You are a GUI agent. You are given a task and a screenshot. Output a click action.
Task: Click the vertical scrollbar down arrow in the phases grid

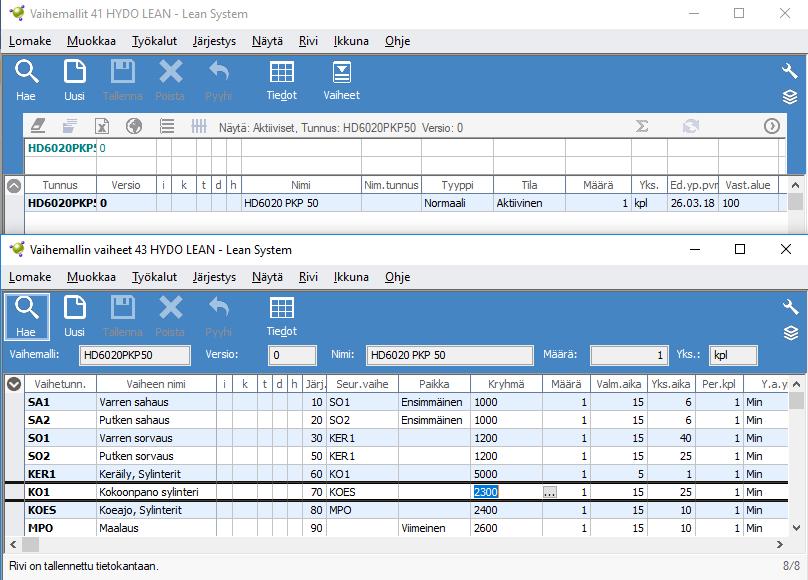coord(796,528)
